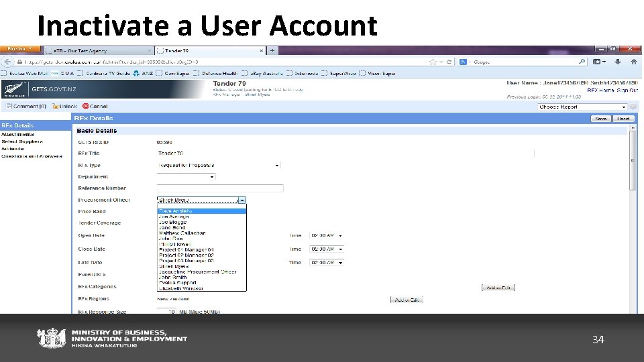
Task: Select Project 02 Manager 02 option
Action: click(x=202, y=255)
